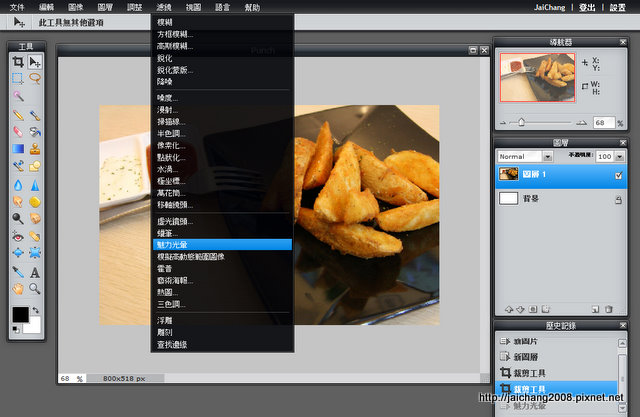Open the Normal blend mode dropdown

click(x=548, y=157)
